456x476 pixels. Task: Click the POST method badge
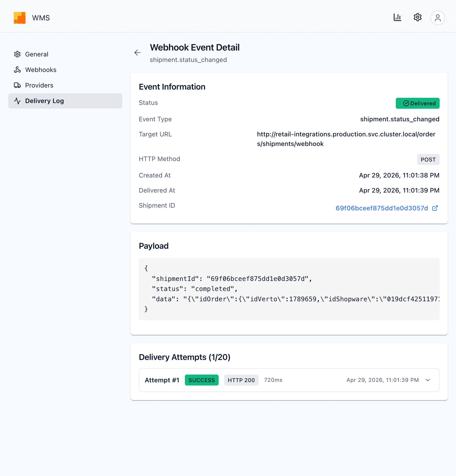point(428,159)
